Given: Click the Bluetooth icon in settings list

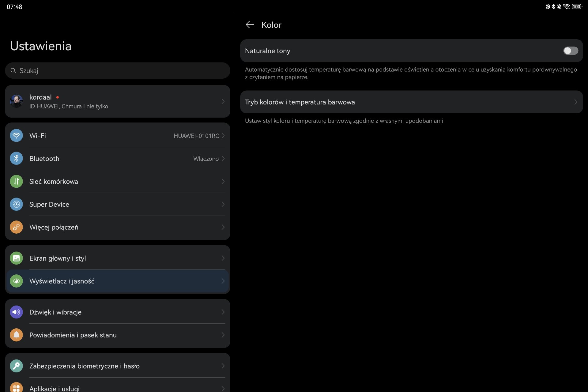Looking at the screenshot, I should click(16, 158).
